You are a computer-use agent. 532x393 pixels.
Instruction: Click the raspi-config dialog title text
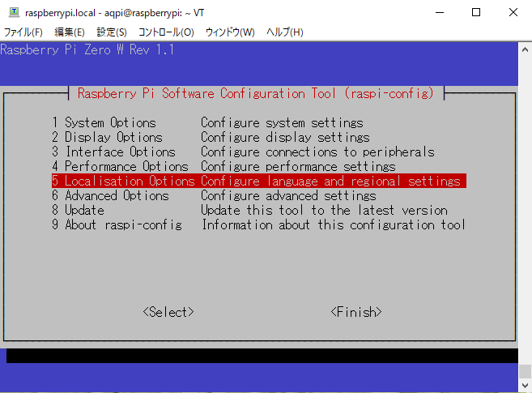[256, 93]
